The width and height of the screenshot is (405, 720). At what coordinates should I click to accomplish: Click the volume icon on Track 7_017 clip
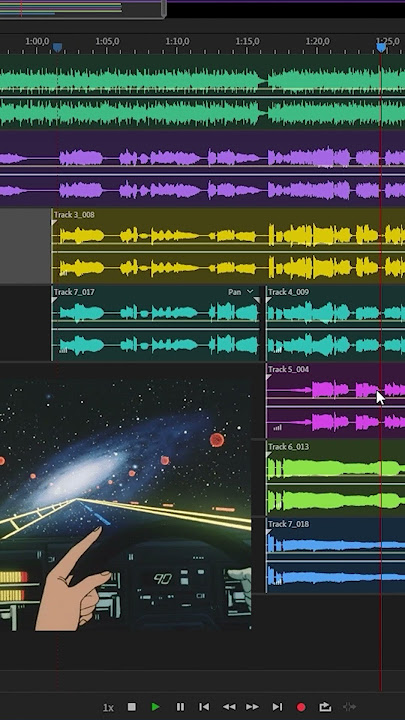[x=63, y=351]
